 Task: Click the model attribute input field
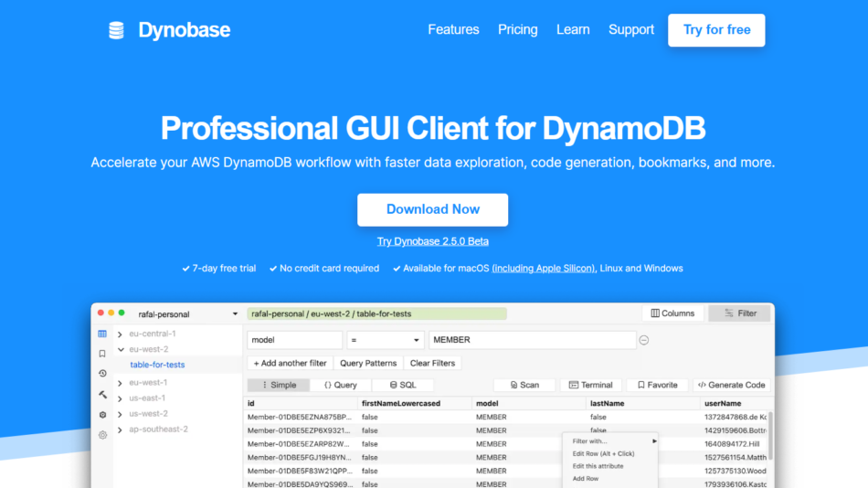[294, 340]
